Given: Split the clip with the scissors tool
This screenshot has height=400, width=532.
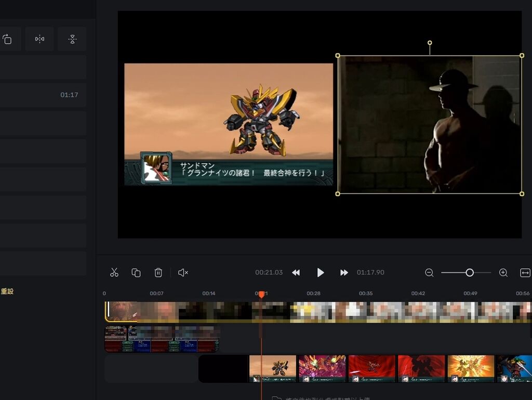Looking at the screenshot, I should pos(114,273).
